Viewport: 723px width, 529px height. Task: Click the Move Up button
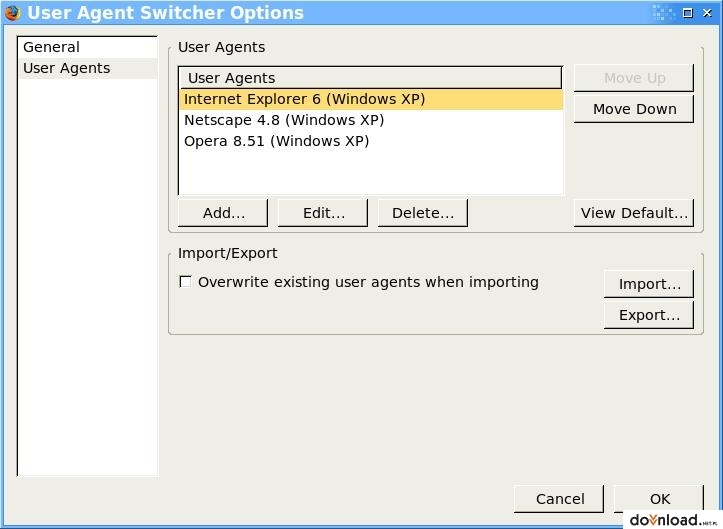point(634,78)
